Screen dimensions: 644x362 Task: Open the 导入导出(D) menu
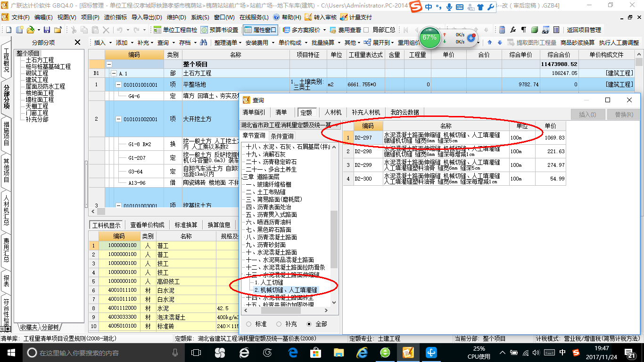pyautogui.click(x=147, y=17)
